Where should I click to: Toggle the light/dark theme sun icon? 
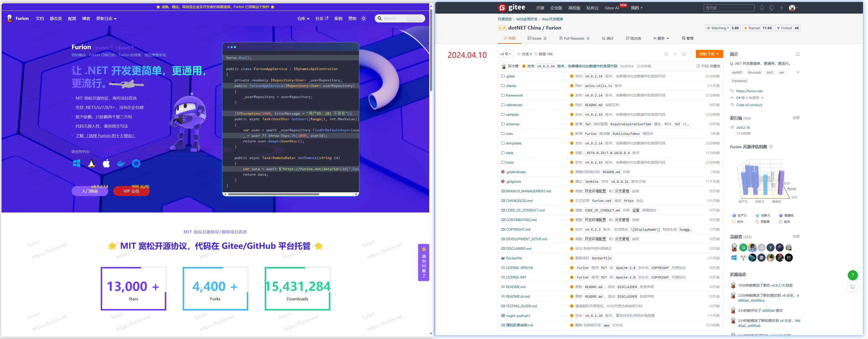(x=364, y=18)
